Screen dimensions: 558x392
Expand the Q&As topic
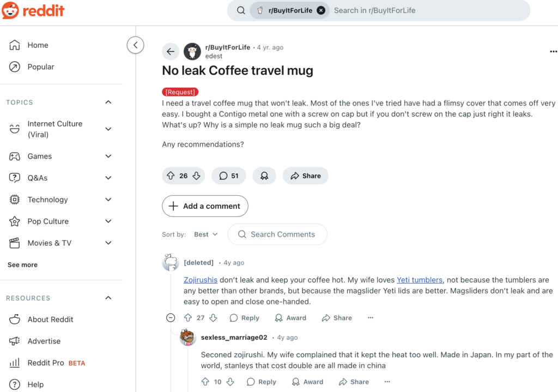point(108,178)
